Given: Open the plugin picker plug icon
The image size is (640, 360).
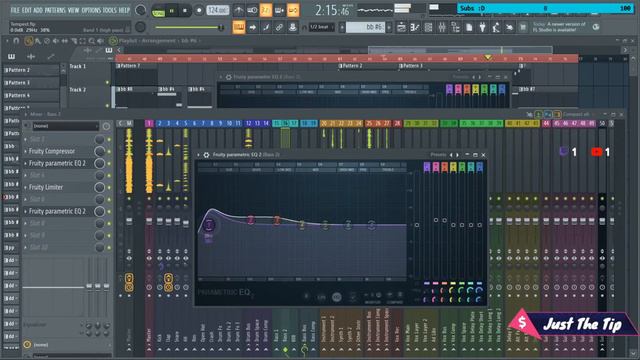Looking at the screenshot, I should (482, 27).
